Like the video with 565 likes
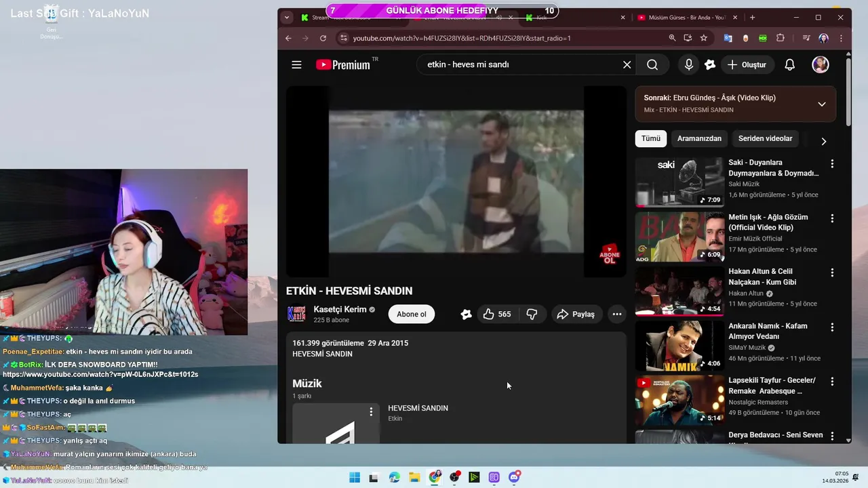 pyautogui.click(x=496, y=314)
